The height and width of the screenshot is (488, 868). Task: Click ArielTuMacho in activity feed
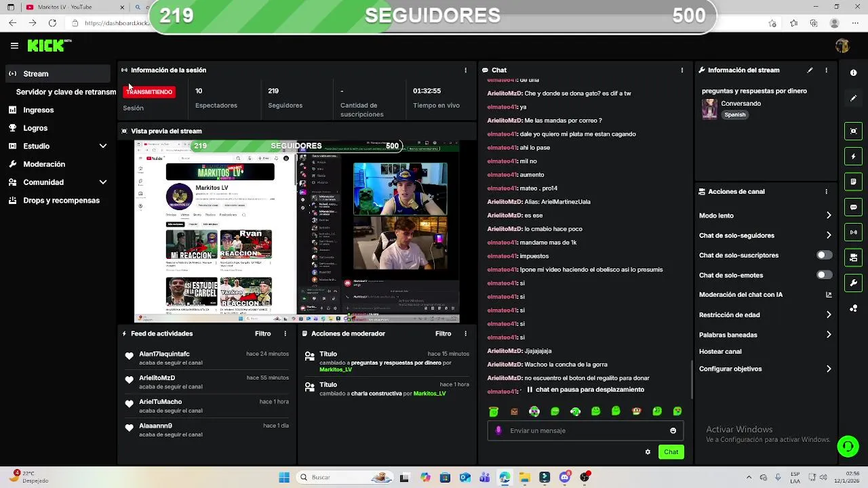pyautogui.click(x=160, y=402)
